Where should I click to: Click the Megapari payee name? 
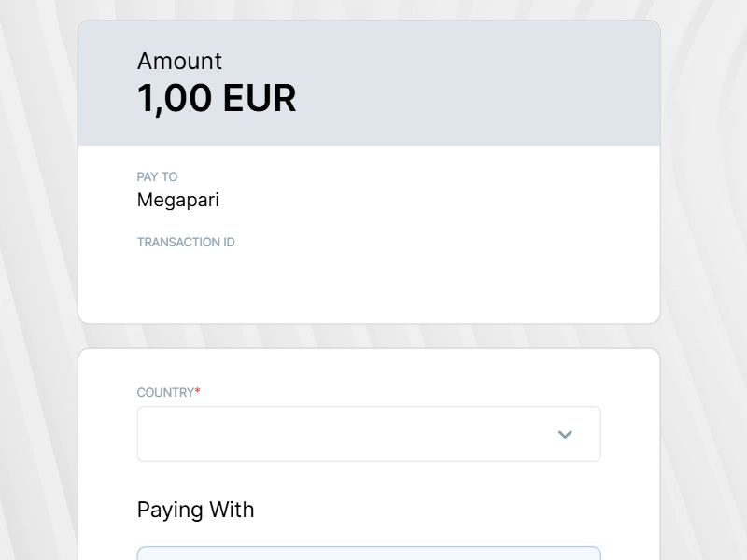click(178, 200)
